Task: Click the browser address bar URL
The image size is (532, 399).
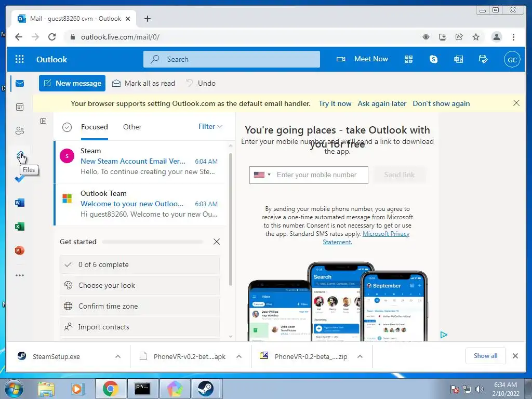Action: pyautogui.click(x=120, y=37)
